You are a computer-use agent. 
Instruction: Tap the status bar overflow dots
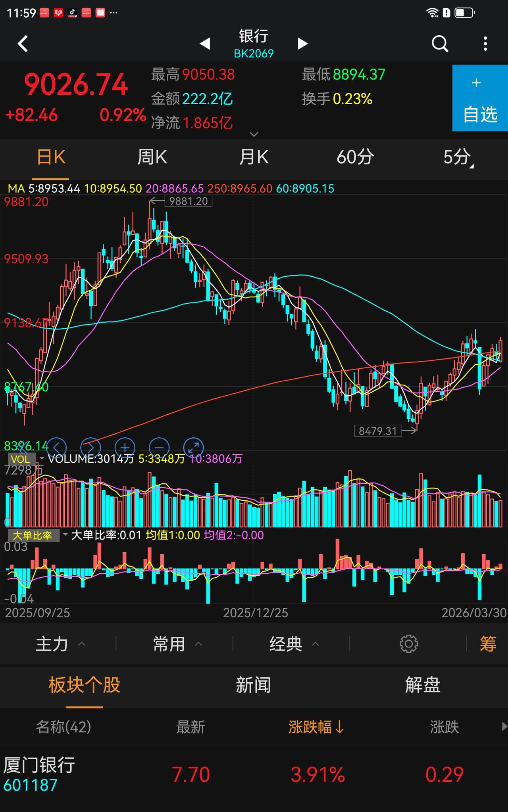click(114, 13)
